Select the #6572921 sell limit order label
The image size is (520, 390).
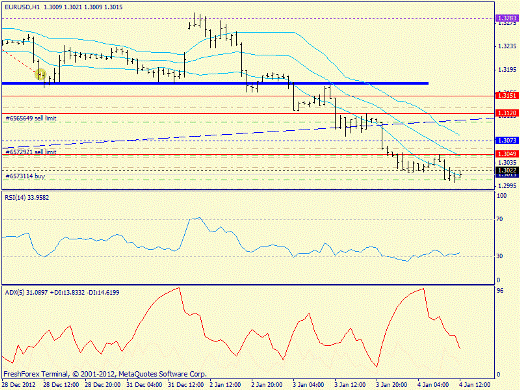(30, 152)
